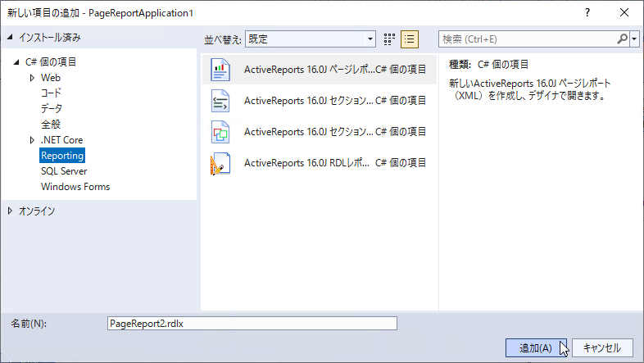Select the Reporting category
This screenshot has height=363, width=644.
(x=62, y=156)
